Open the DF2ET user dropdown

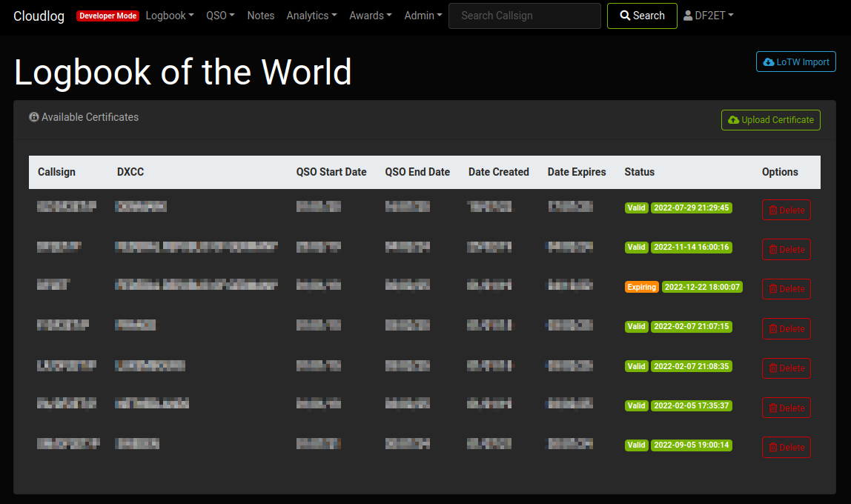pyautogui.click(x=708, y=16)
